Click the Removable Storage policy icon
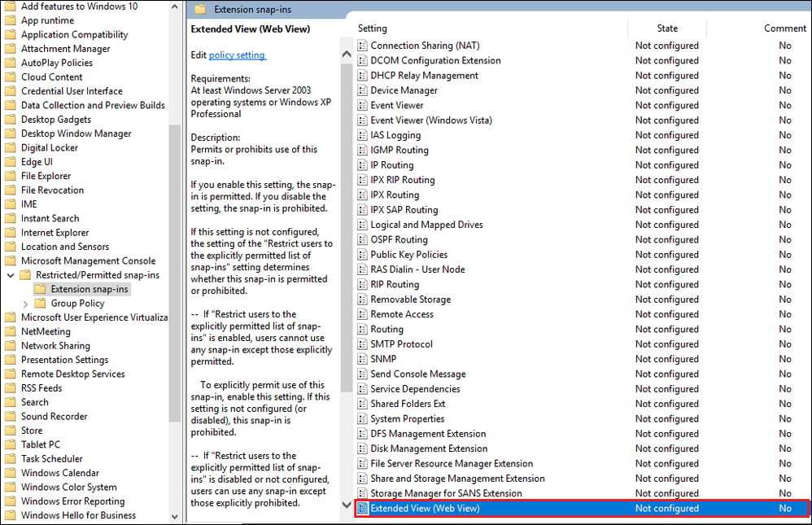The height and width of the screenshot is (525, 812). click(x=363, y=300)
